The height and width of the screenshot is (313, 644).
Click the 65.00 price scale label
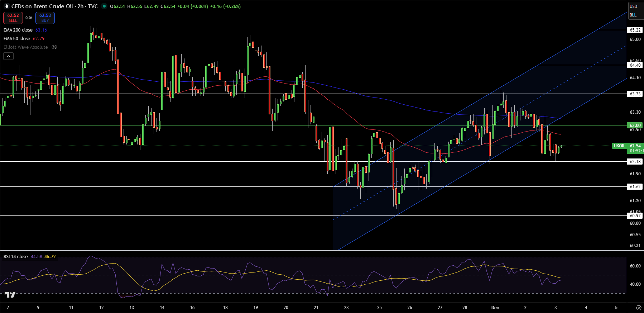click(635, 39)
